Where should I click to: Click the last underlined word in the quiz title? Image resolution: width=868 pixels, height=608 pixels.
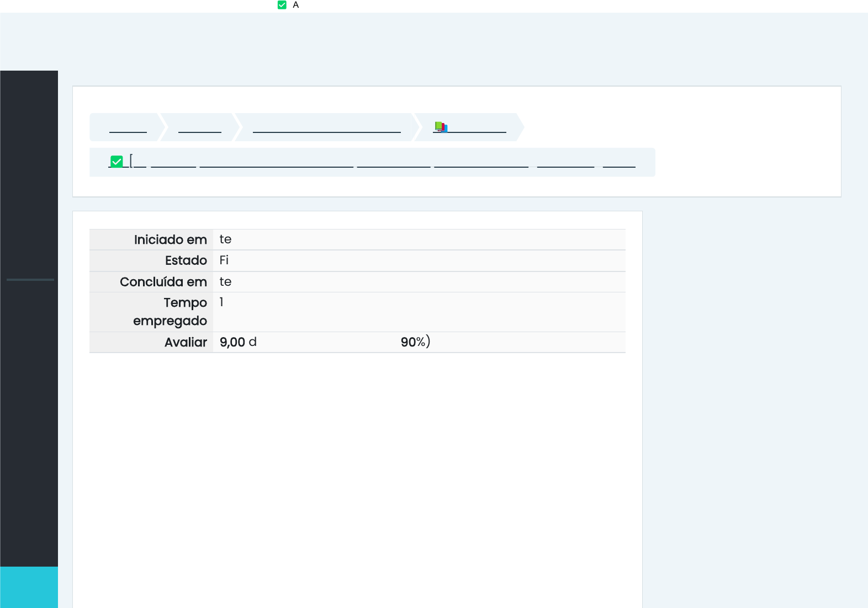point(619,162)
